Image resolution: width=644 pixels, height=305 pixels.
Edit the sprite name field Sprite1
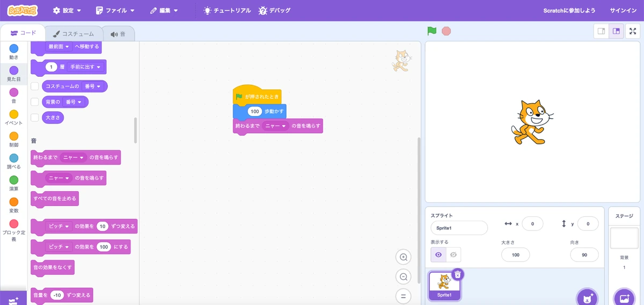[x=459, y=228]
